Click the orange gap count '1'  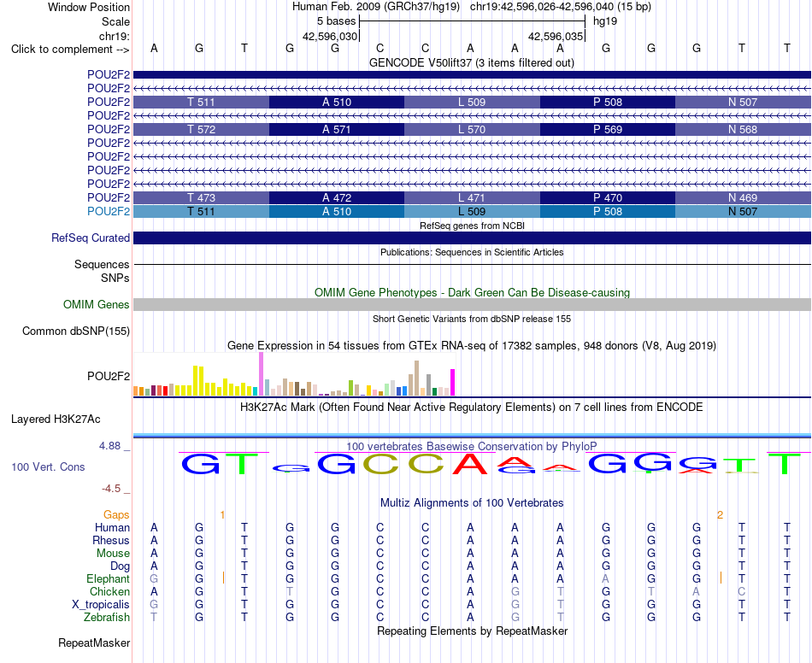pyautogui.click(x=222, y=515)
